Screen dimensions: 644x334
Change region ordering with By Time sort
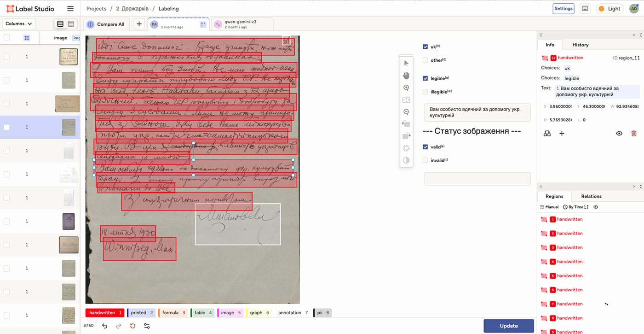575,207
